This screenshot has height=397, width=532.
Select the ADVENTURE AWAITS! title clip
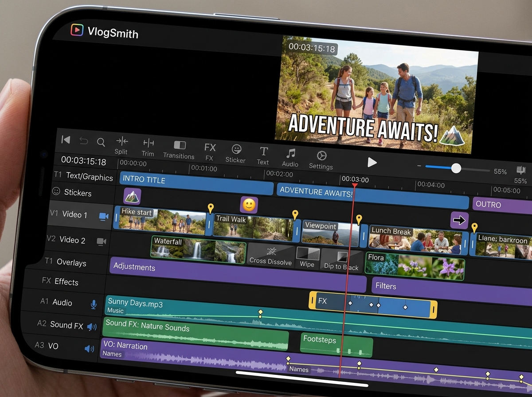373,196
